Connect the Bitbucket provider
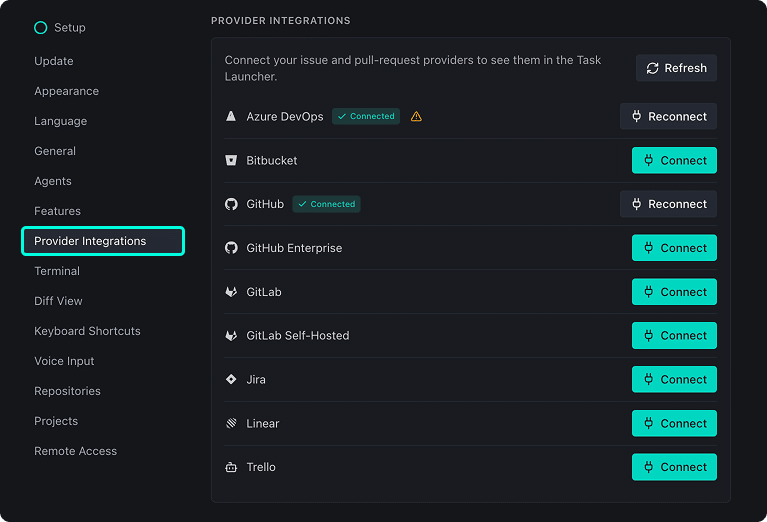Screen dimensions: 767x522 point(674,160)
